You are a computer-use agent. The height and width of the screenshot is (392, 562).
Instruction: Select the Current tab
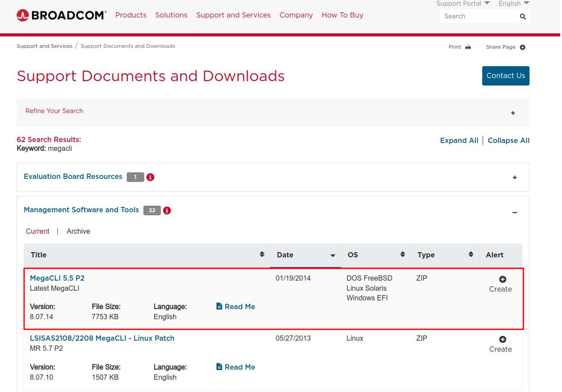coord(38,231)
